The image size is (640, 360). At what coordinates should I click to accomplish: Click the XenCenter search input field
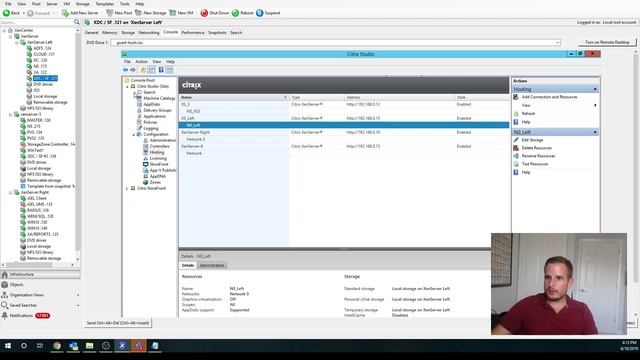37,22
